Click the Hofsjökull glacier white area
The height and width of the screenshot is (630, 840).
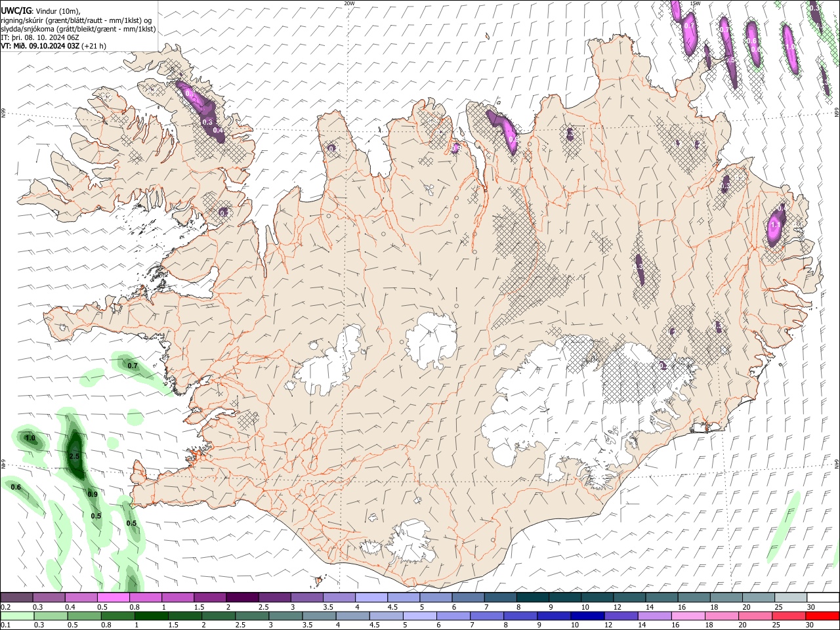[431, 340]
